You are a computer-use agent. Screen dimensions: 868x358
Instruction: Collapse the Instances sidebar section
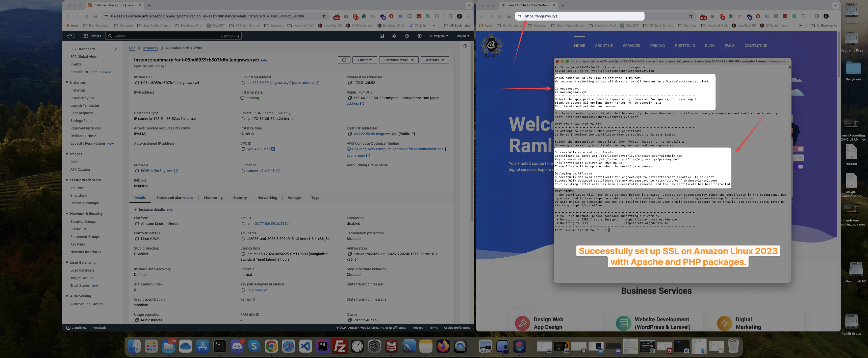tap(67, 82)
